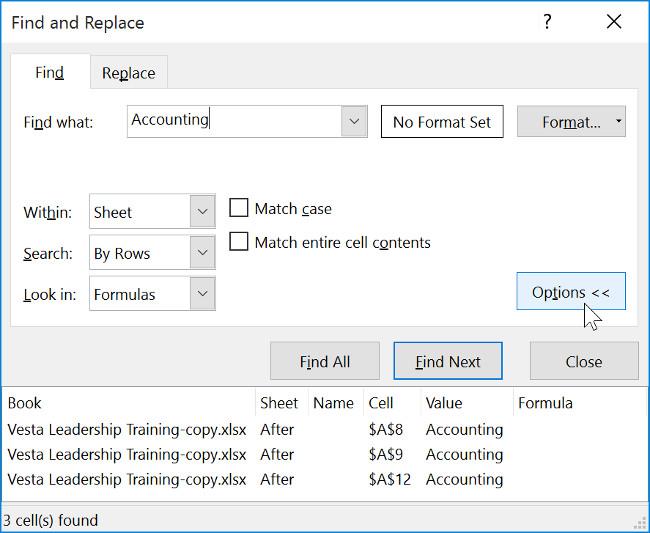Expand the Find what history dropdown arrow
650x533 pixels.
[354, 121]
